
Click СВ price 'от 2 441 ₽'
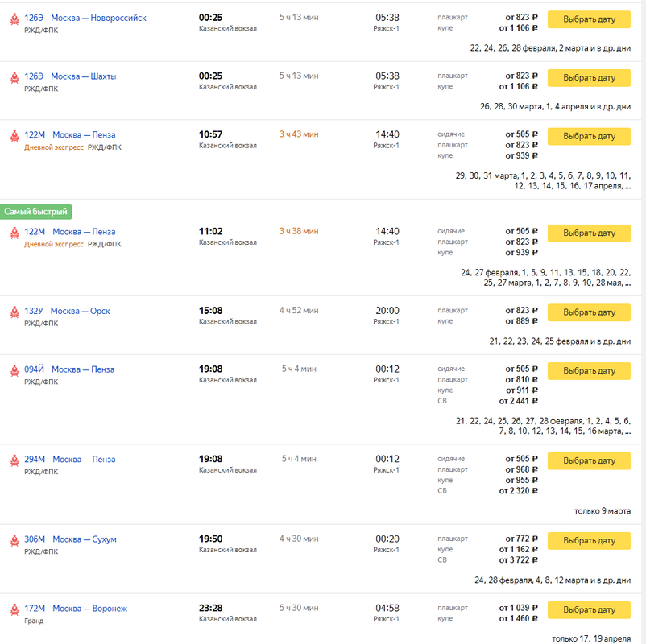pos(518,401)
